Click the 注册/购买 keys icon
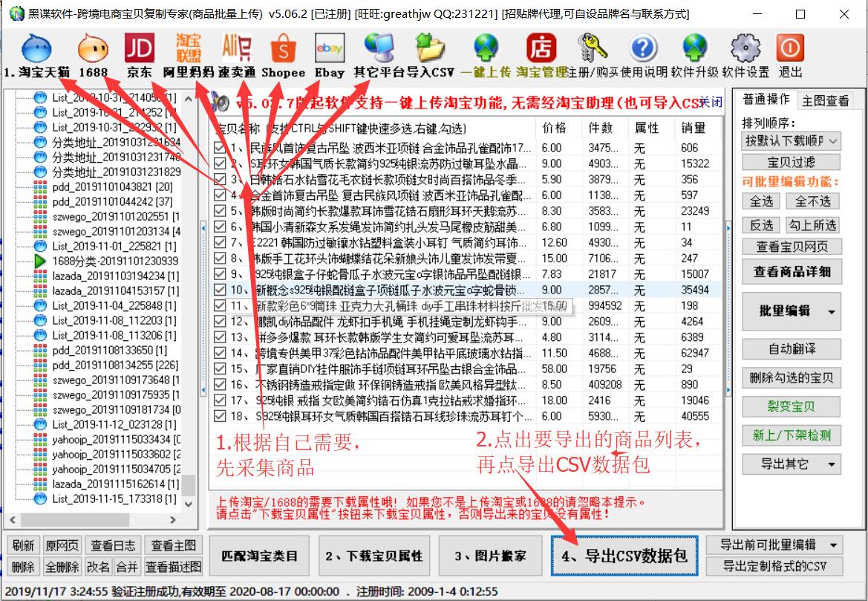Screen dimensions: 868x601 tap(593, 48)
